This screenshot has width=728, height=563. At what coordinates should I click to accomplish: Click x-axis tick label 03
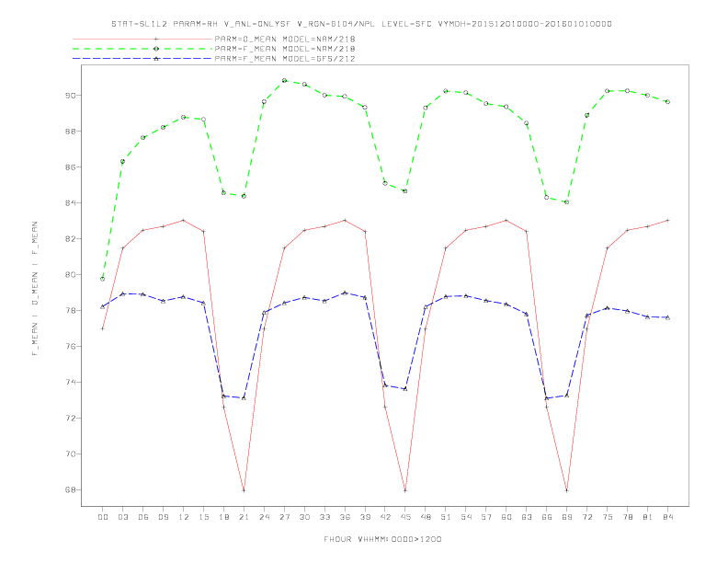(123, 517)
